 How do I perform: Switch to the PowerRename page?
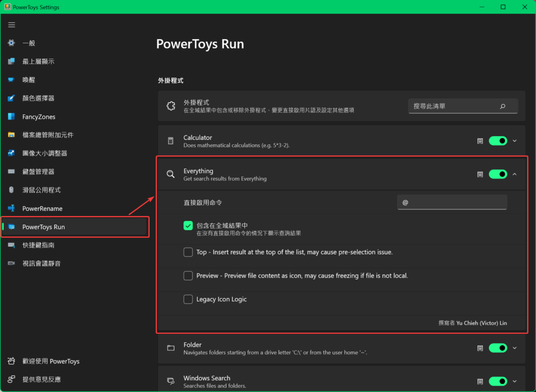click(x=74, y=208)
